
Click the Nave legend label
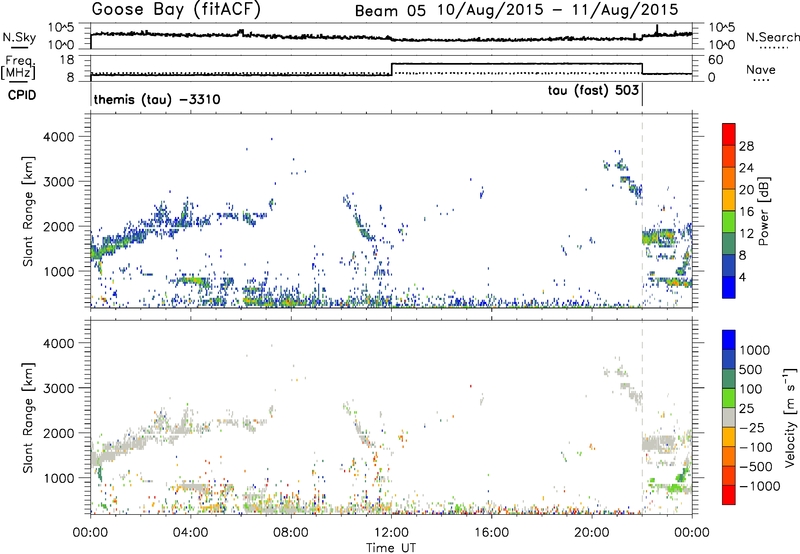[x=761, y=69]
